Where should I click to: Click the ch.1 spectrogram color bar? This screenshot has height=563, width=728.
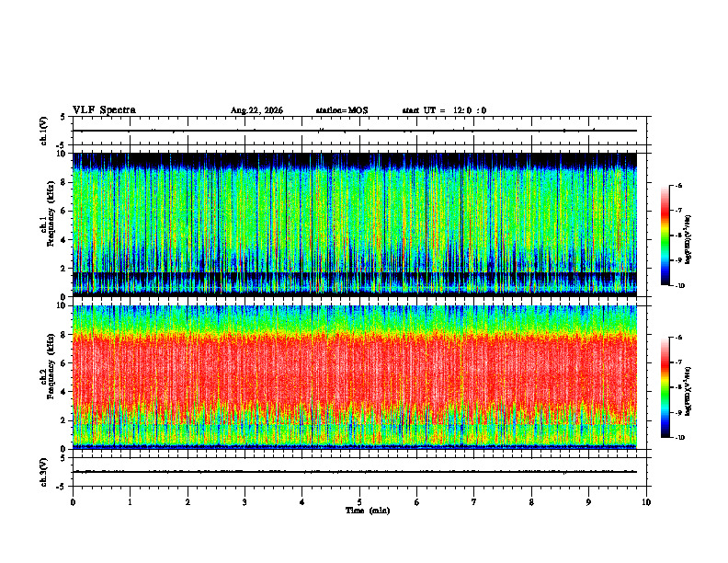click(665, 236)
